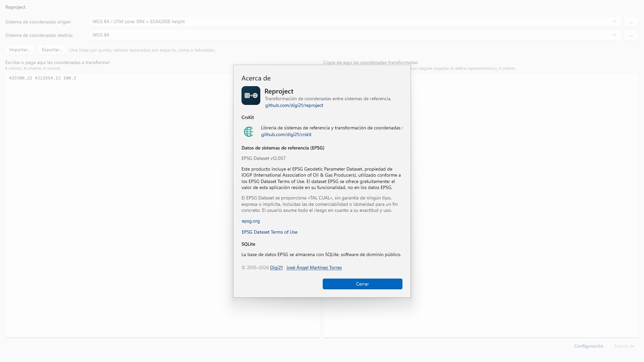
Task: Click the 'Acerca de' dialog title
Action: point(256,78)
